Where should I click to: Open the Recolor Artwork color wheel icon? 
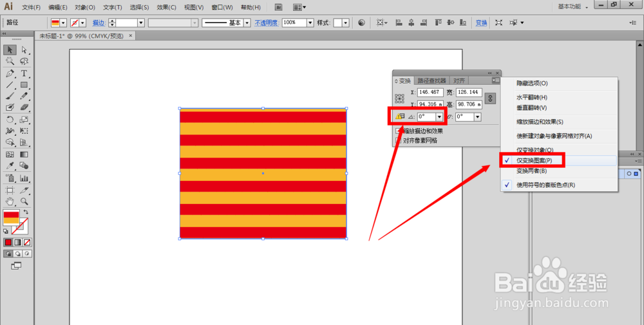(x=361, y=23)
